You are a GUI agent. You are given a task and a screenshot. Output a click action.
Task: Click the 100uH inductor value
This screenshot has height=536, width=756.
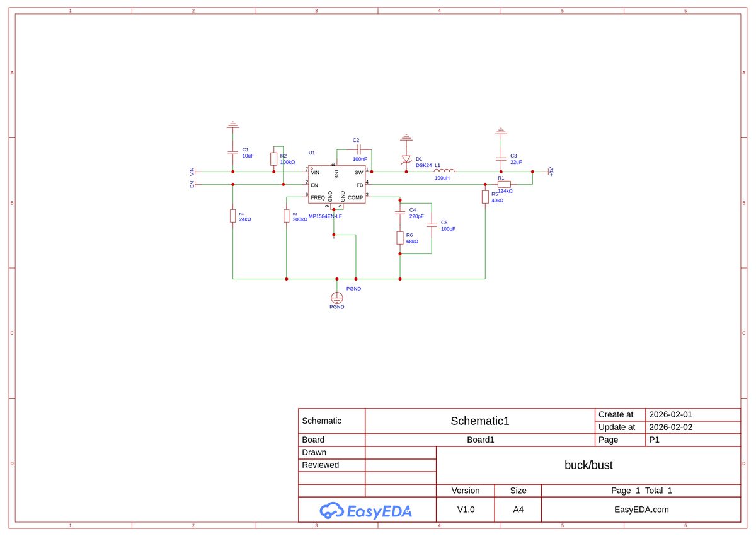coord(442,178)
